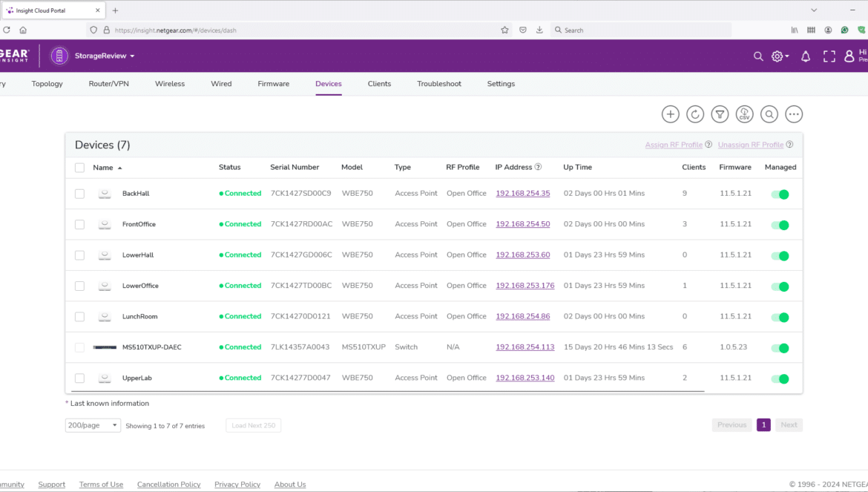The width and height of the screenshot is (868, 492).
Task: Go to page 1 pagination button
Action: [x=763, y=424]
